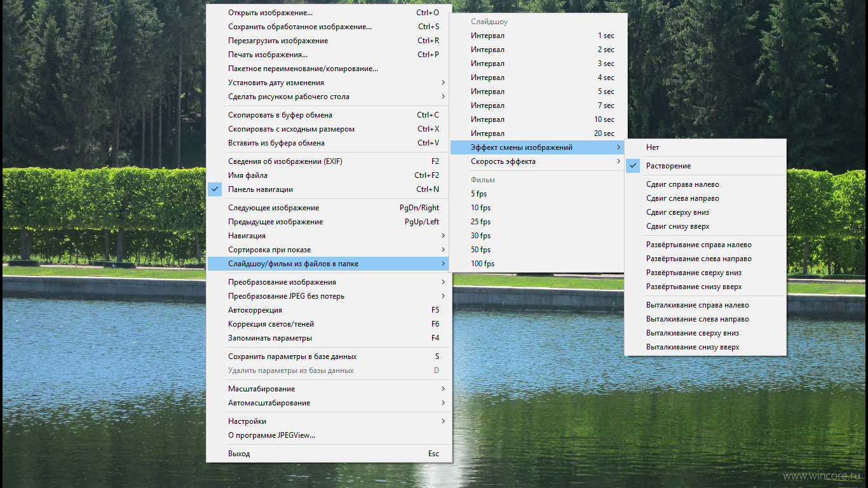Set slideshow interval to 1 sec
This screenshot has width=868, height=488.
coord(538,36)
